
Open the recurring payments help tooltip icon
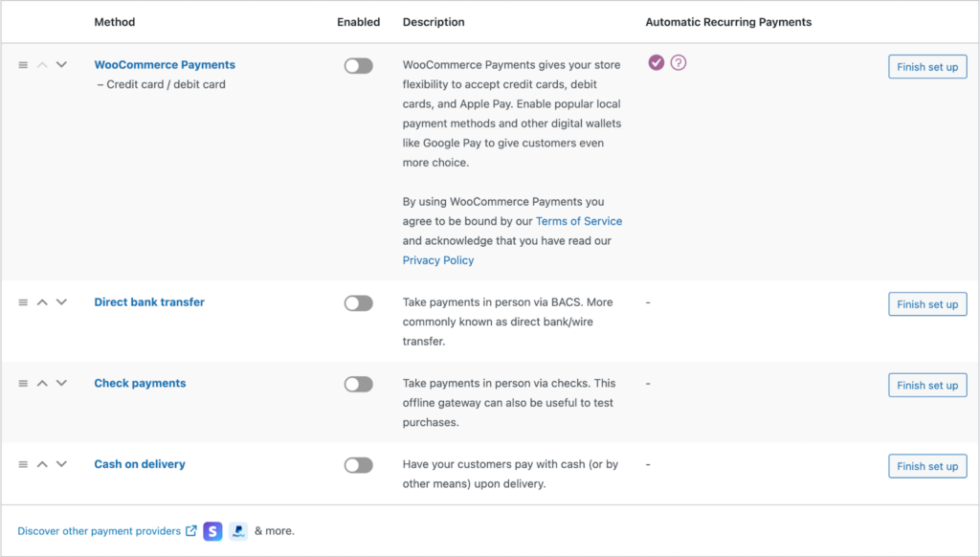pyautogui.click(x=679, y=62)
